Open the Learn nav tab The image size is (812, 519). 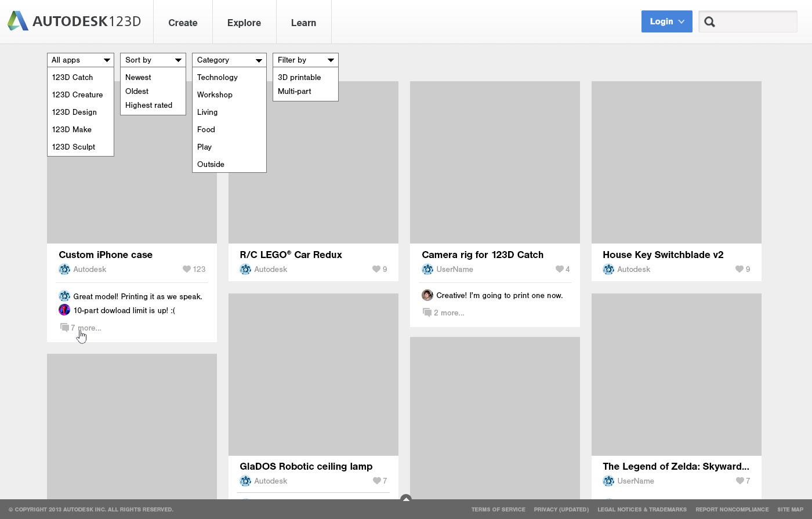(x=303, y=23)
